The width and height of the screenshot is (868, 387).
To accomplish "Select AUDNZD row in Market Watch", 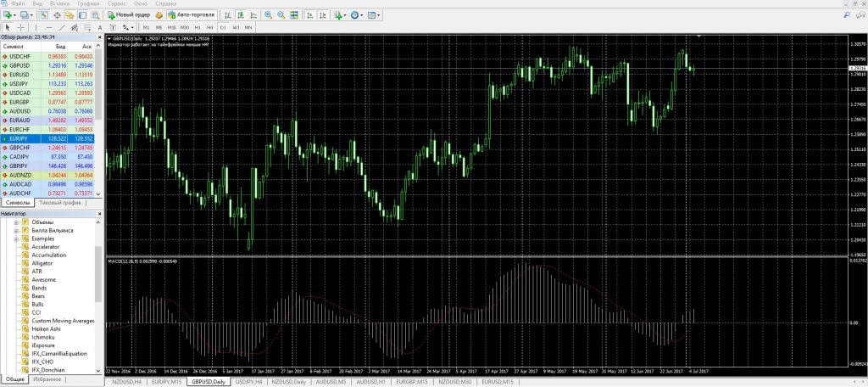I will pyautogui.click(x=47, y=175).
